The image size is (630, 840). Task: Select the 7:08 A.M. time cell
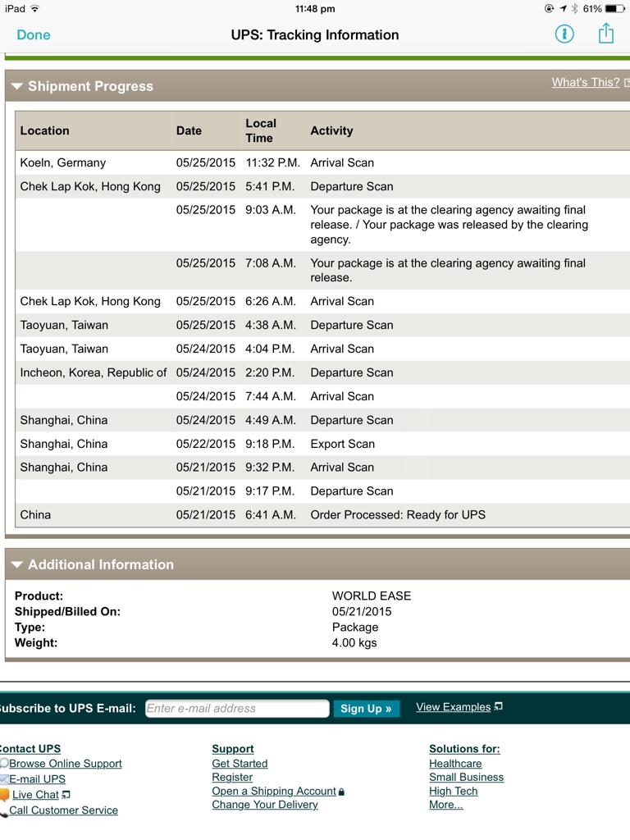pyautogui.click(x=271, y=263)
